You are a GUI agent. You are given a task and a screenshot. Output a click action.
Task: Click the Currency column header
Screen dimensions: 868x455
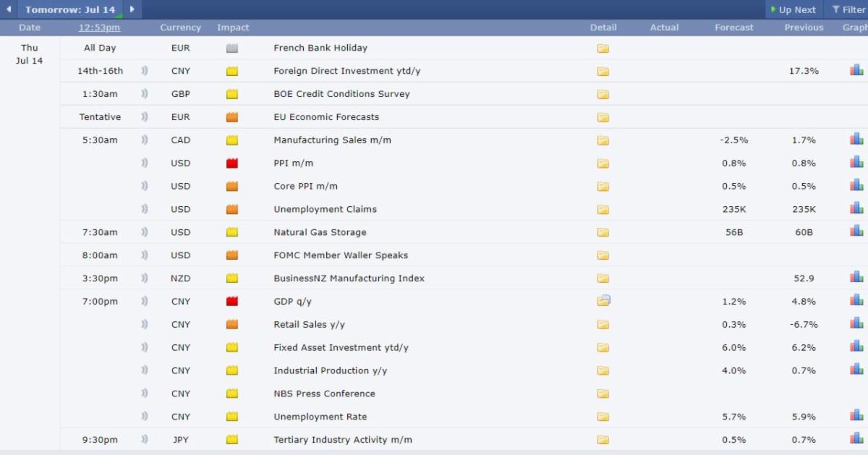(180, 27)
